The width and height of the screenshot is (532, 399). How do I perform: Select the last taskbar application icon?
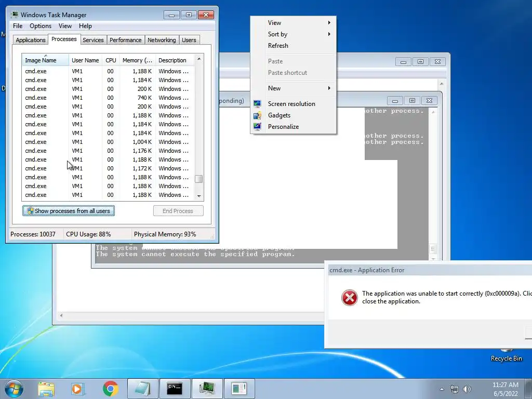[x=239, y=389]
